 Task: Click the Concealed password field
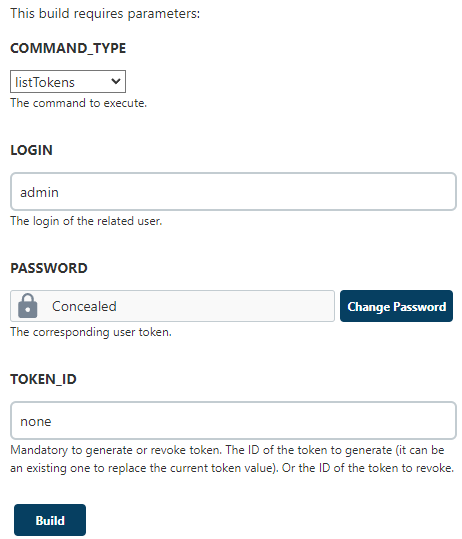[172, 306]
